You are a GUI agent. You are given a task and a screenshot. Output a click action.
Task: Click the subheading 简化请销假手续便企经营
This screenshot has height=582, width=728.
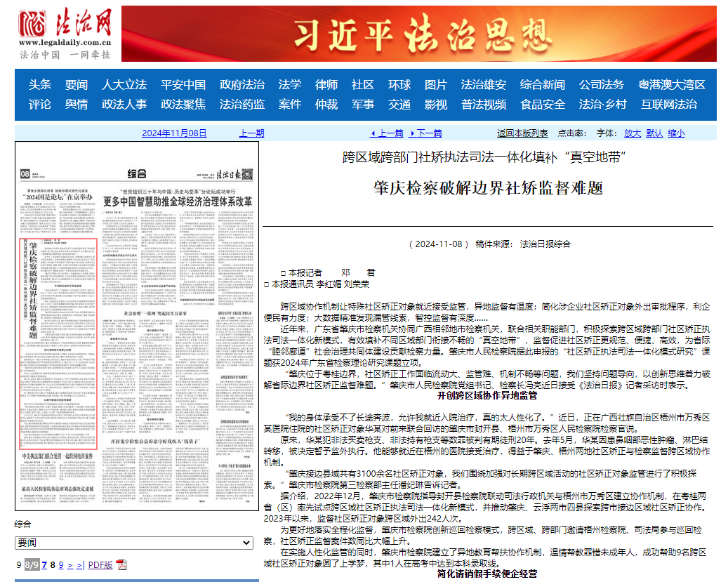[487, 574]
